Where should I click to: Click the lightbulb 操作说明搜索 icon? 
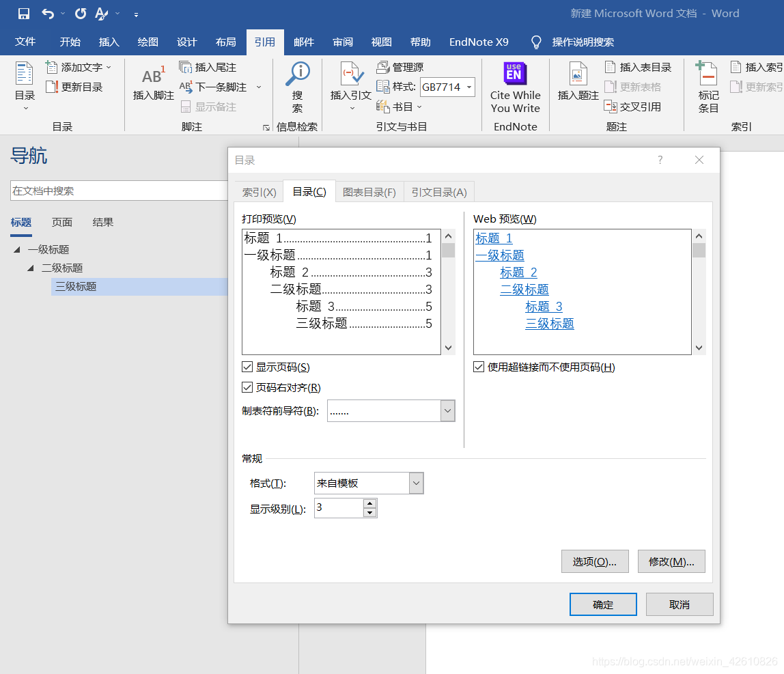[536, 42]
